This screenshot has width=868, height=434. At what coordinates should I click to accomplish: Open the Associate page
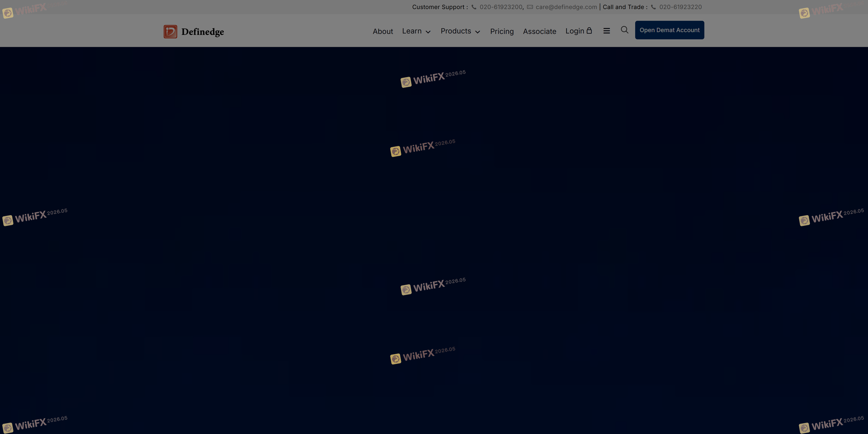point(540,31)
